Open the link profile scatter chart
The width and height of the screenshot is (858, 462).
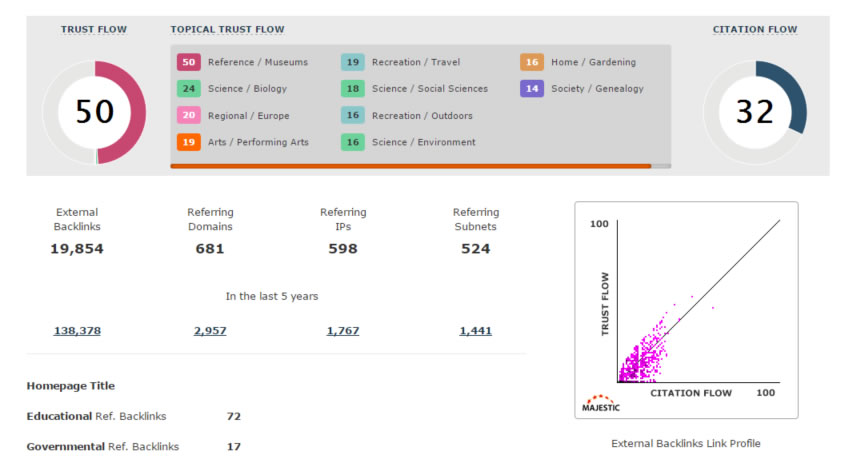click(x=686, y=310)
